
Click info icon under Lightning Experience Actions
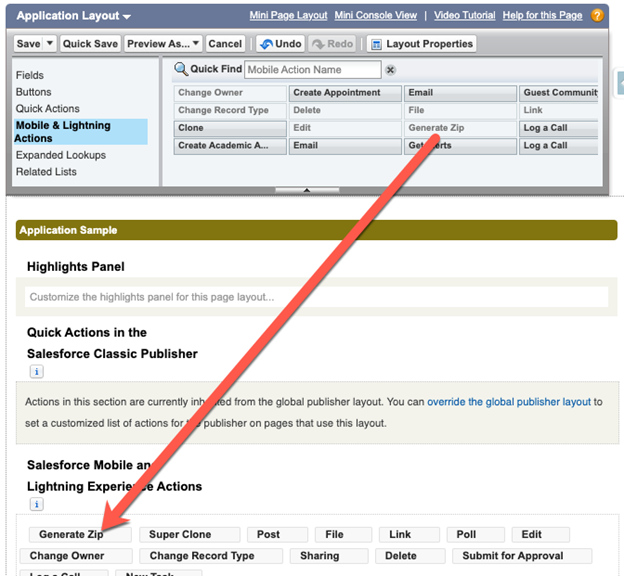point(36,505)
